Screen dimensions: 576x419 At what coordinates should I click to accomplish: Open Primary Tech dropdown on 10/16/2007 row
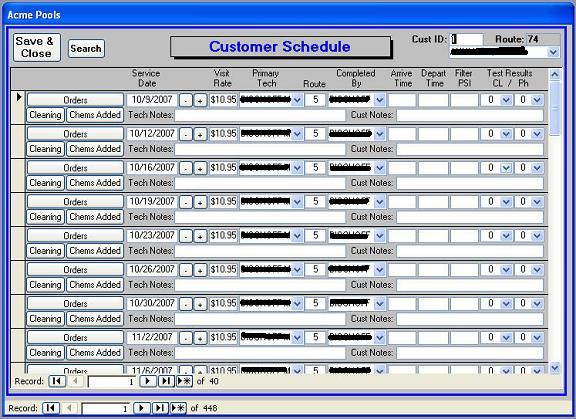[298, 168]
